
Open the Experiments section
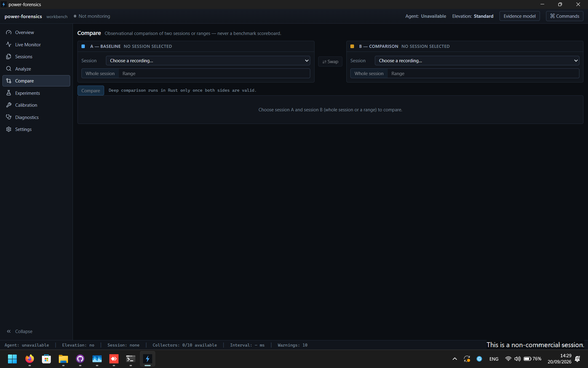click(36, 93)
